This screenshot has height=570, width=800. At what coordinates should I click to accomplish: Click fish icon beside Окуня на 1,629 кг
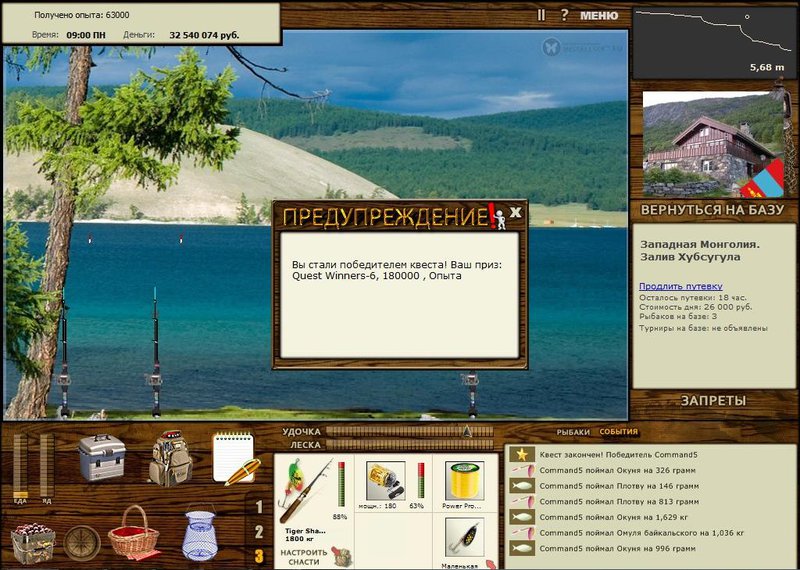[522, 517]
